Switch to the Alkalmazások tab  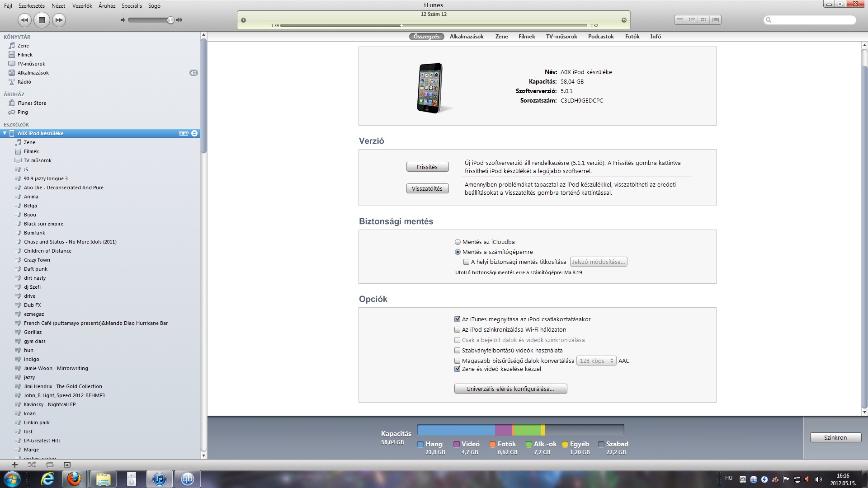tap(467, 37)
